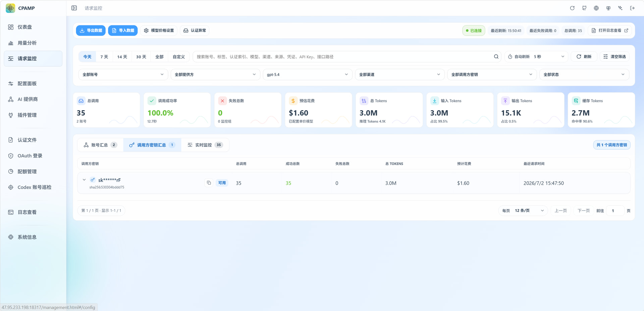Screen dimensions: 644x311
Task: Open the gpt-5.4 model dropdown
Action: 308,74
